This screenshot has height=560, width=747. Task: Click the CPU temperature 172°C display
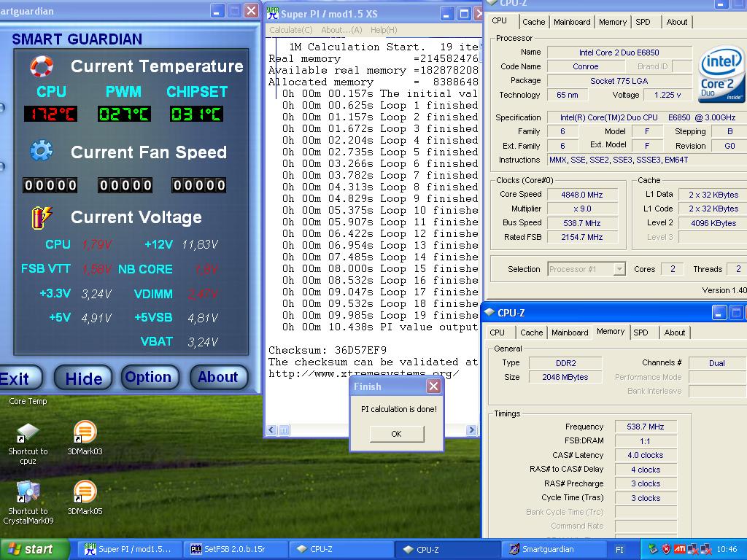tap(50, 114)
